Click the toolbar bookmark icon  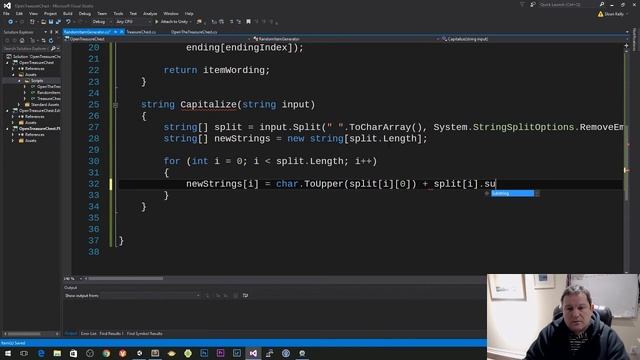(x=248, y=22)
